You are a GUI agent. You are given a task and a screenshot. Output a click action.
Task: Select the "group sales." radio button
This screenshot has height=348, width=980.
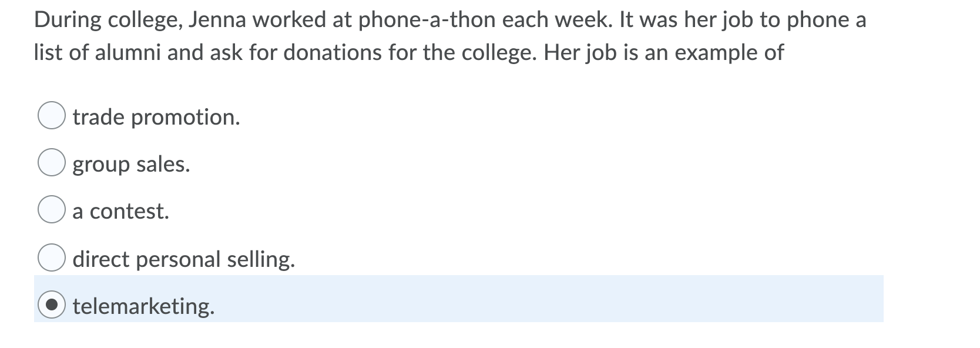pos(52,163)
